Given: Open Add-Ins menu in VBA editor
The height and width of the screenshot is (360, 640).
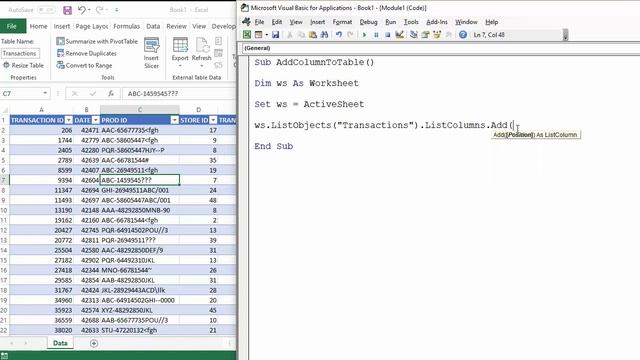Looking at the screenshot, I should pyautogui.click(x=437, y=22).
